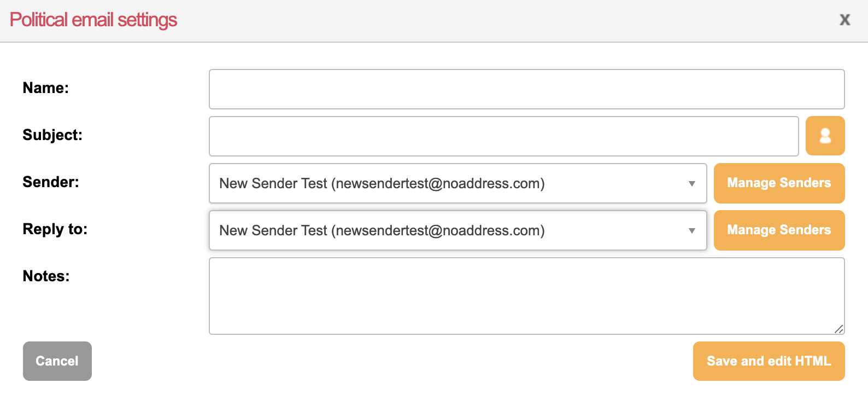The image size is (868, 406).
Task: Click the personalization person icon beside Subject
Action: click(x=825, y=136)
